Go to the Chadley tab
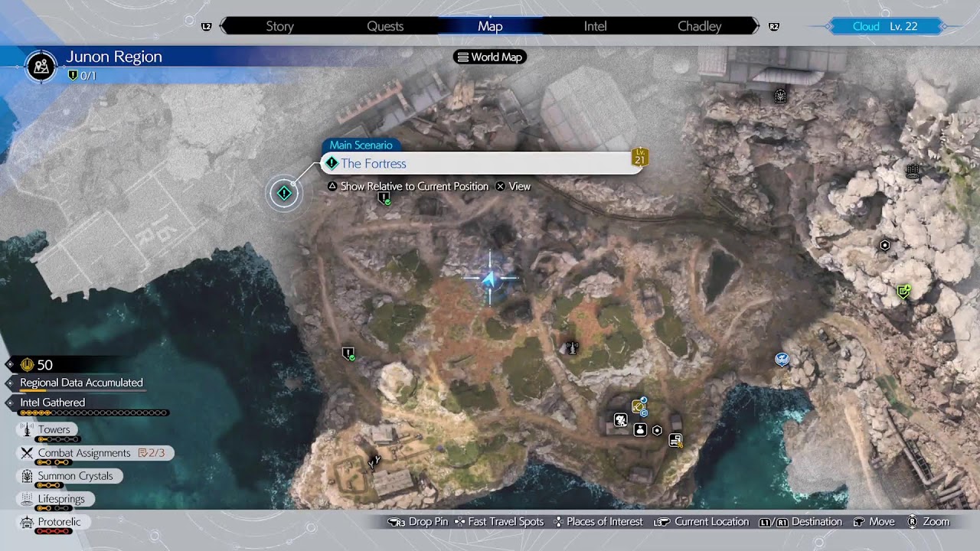The image size is (980, 551). (700, 26)
